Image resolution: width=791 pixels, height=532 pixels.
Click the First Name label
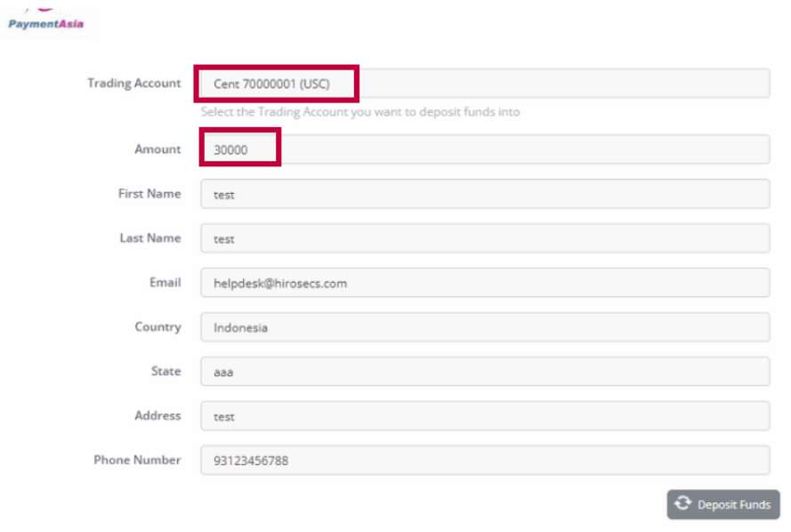(x=149, y=194)
